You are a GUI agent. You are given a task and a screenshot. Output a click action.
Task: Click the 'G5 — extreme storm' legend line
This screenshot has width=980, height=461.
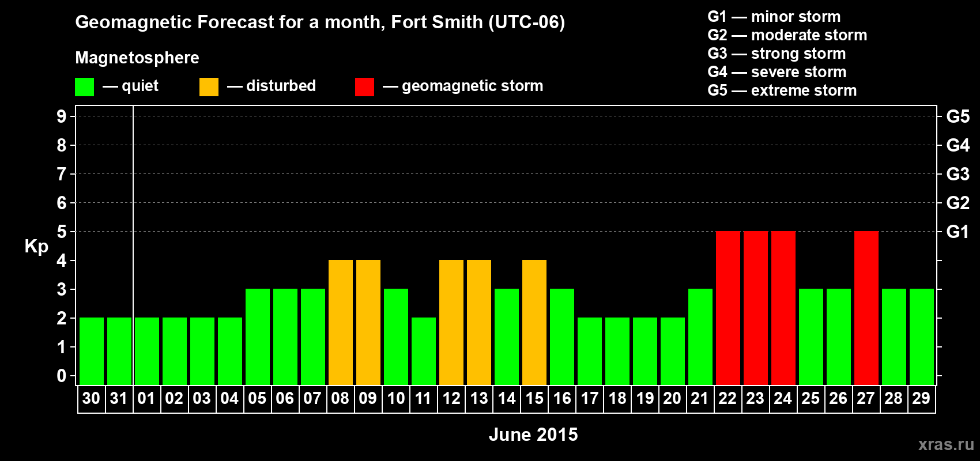click(782, 90)
